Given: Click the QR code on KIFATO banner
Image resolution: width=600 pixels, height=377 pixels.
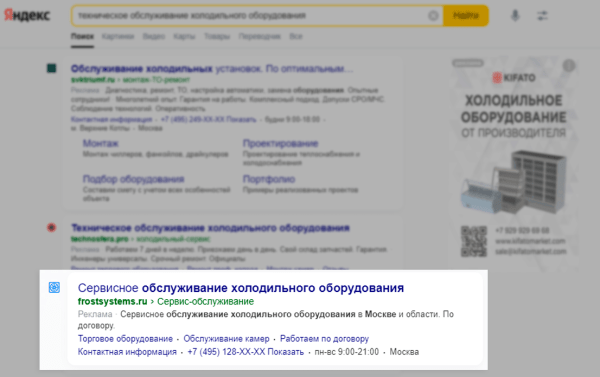Looking at the screenshot, I should click(474, 241).
